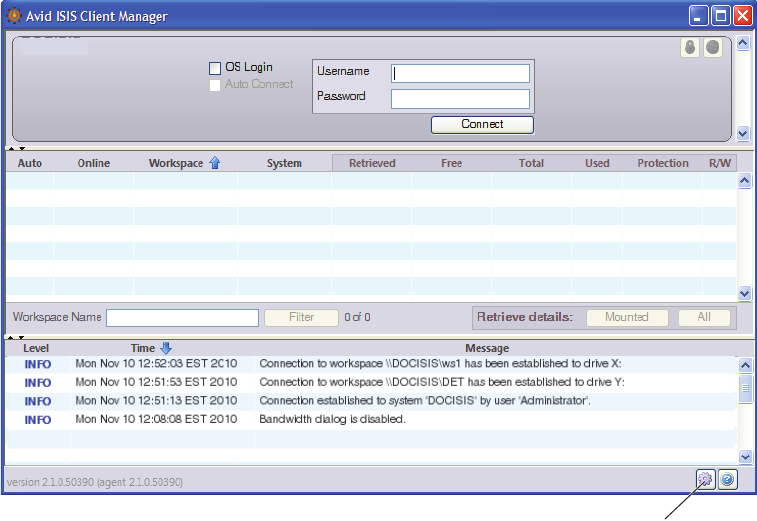Select 'Bandwidth dialog is disabled.' message

332,419
